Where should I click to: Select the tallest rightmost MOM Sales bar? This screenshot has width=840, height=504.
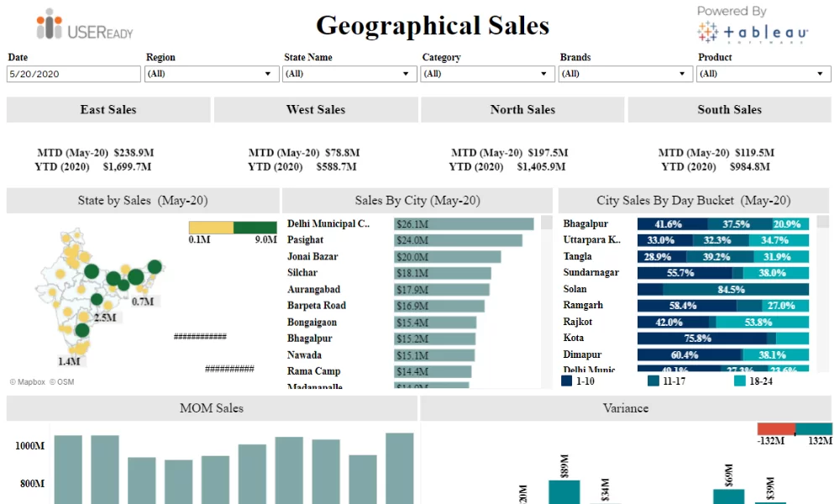click(400, 468)
